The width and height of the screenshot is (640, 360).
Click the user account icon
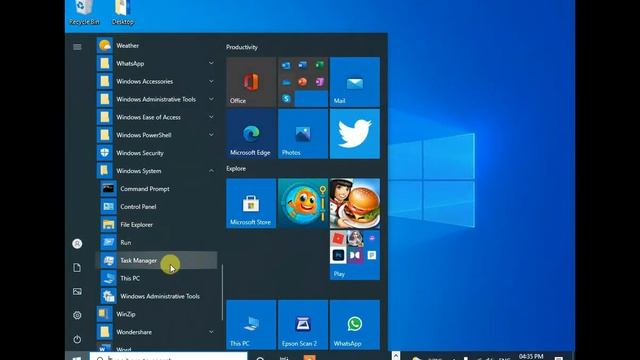77,244
